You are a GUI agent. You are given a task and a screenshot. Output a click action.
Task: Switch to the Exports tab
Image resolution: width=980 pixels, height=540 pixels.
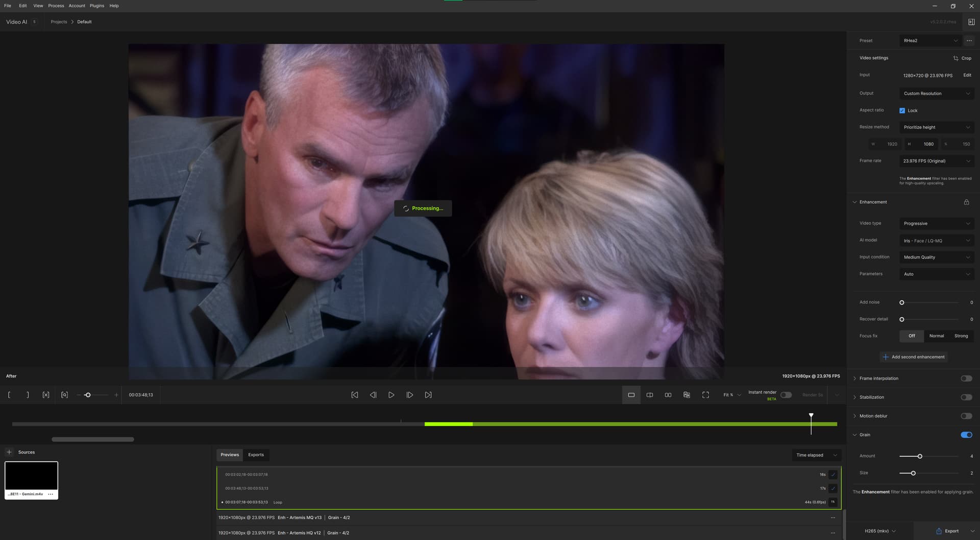coord(256,455)
